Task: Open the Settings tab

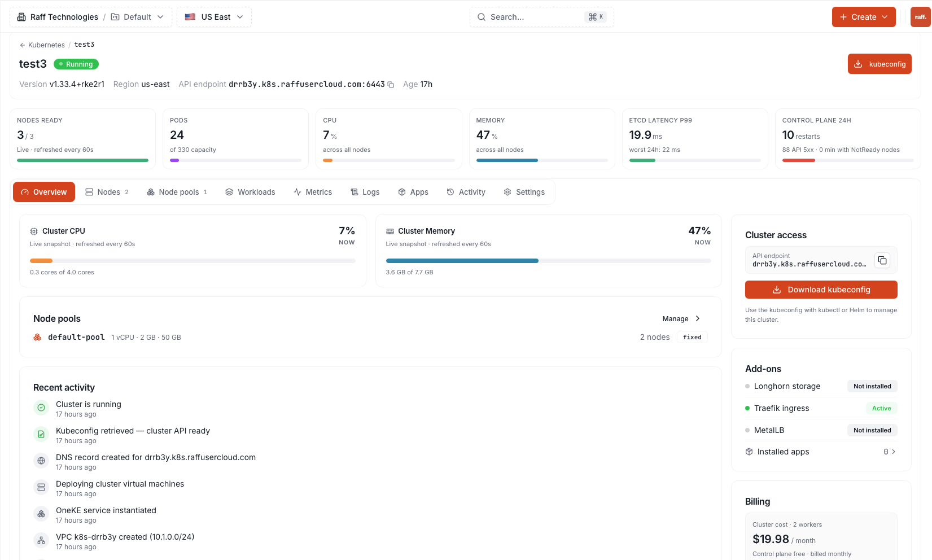Action: coord(524,192)
